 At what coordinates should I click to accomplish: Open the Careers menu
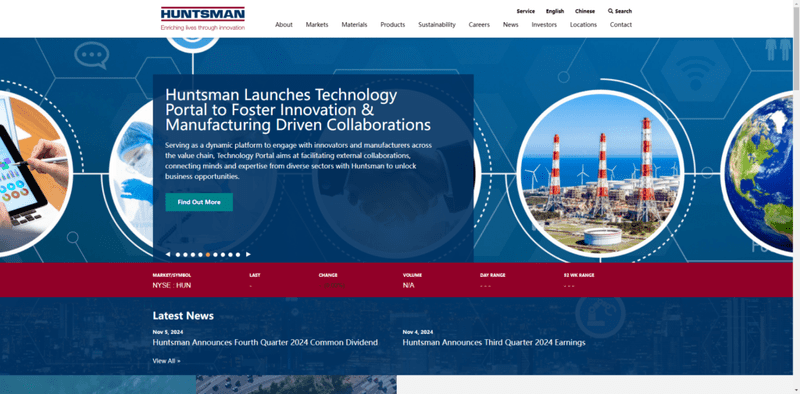click(x=479, y=24)
